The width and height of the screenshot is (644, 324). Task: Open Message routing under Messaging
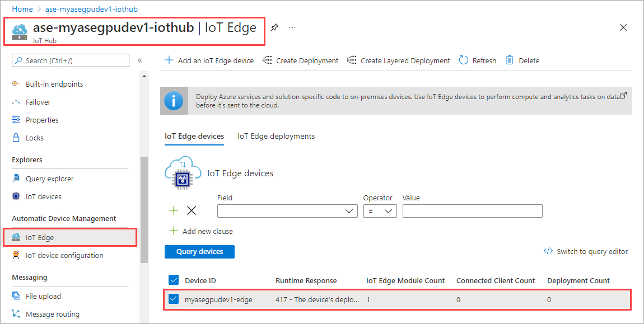(x=53, y=314)
